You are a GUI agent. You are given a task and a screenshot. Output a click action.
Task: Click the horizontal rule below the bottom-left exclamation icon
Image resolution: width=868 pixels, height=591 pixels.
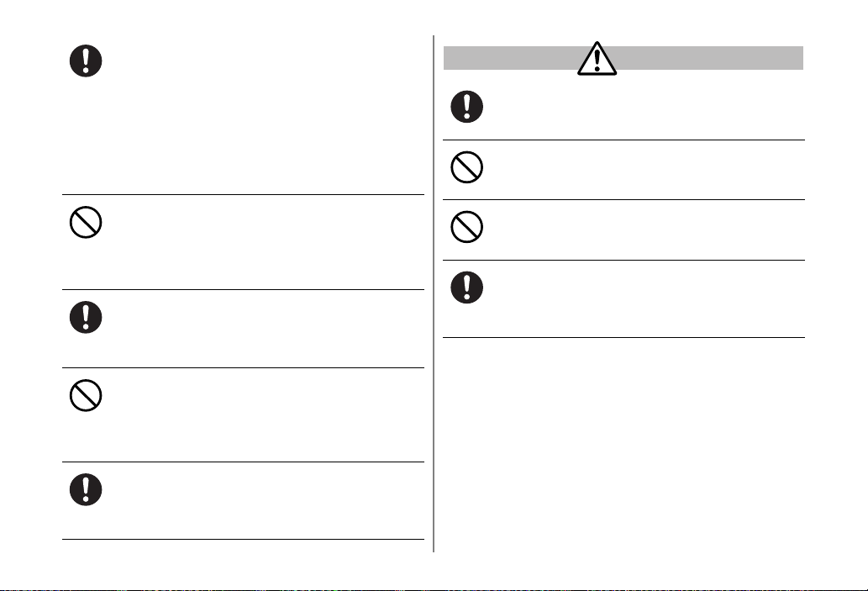point(243,539)
